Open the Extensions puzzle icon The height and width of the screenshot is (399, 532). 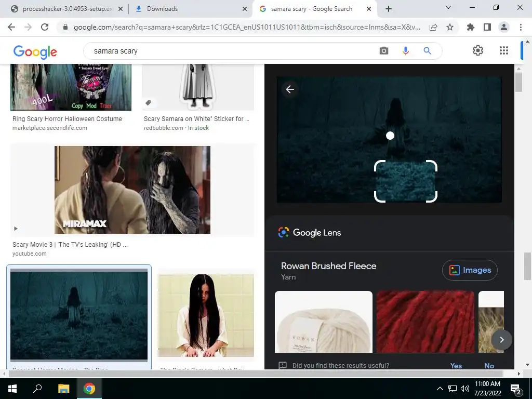point(471,27)
